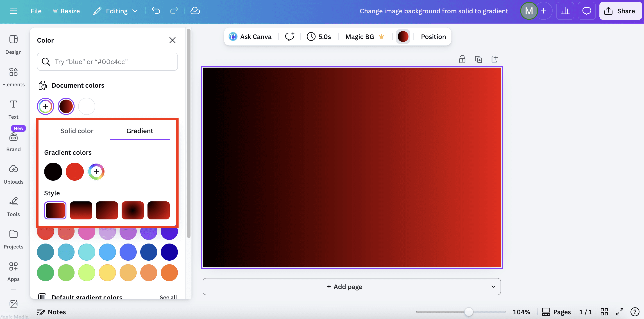The height and width of the screenshot is (319, 644).
Task: Open the File menu
Action: click(36, 11)
